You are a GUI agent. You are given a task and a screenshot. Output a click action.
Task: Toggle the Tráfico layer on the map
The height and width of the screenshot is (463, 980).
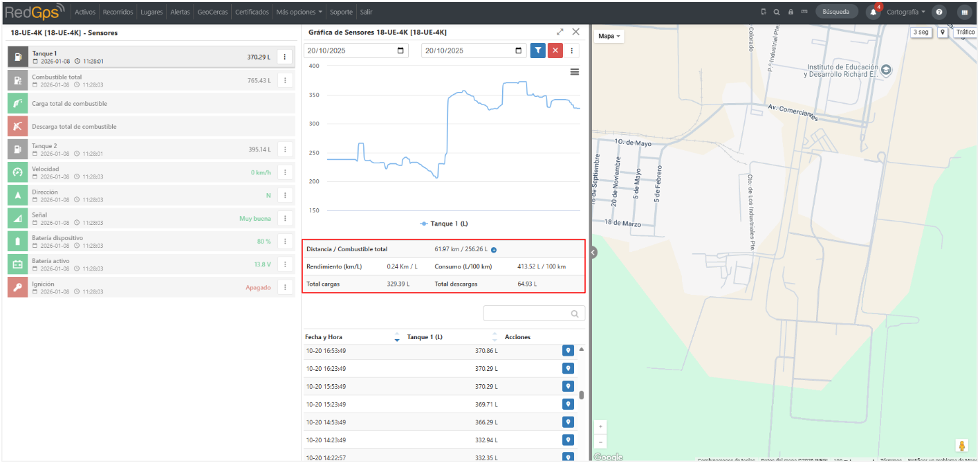(965, 32)
